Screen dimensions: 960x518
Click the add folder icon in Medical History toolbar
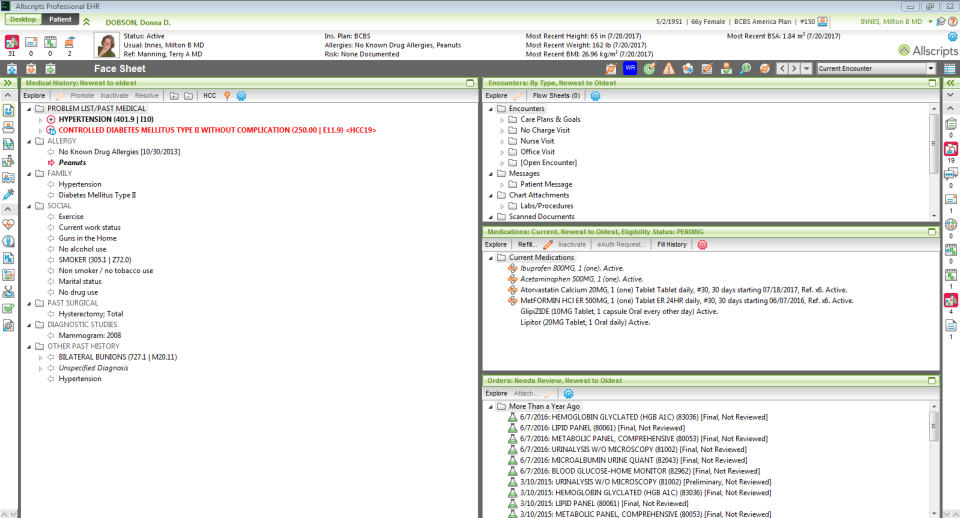[x=174, y=96]
